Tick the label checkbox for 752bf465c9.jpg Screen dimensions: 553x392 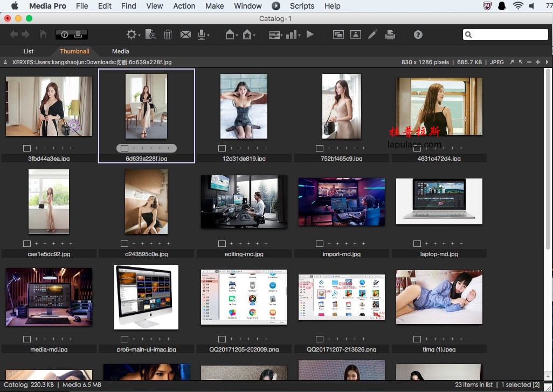click(x=320, y=148)
